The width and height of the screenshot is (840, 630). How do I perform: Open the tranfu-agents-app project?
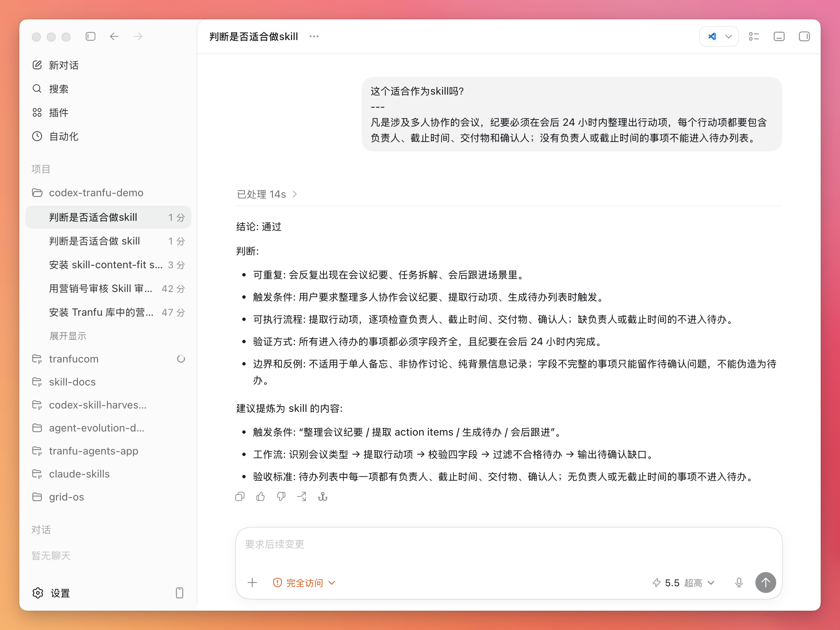tap(108, 451)
